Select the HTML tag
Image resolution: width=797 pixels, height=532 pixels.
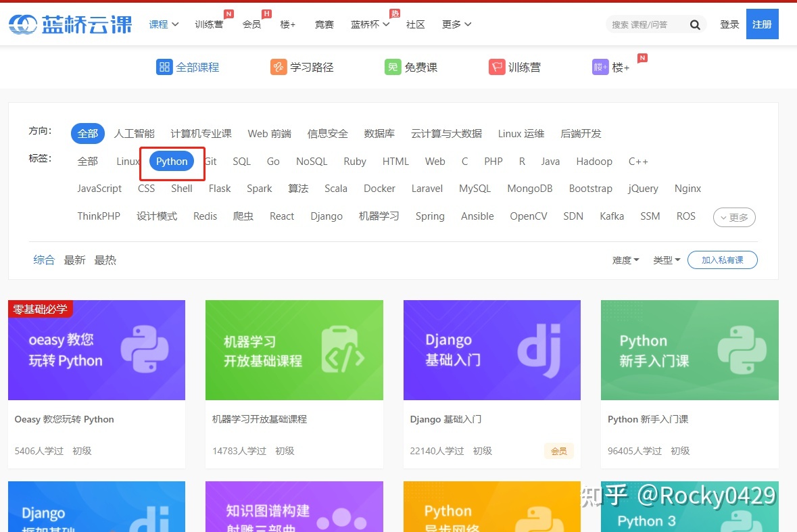coord(395,162)
